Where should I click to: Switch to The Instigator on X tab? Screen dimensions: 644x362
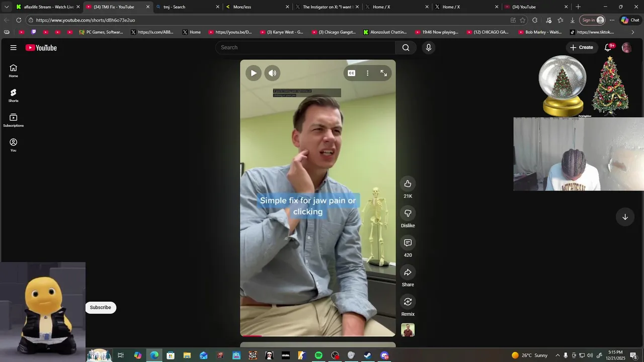click(327, 7)
